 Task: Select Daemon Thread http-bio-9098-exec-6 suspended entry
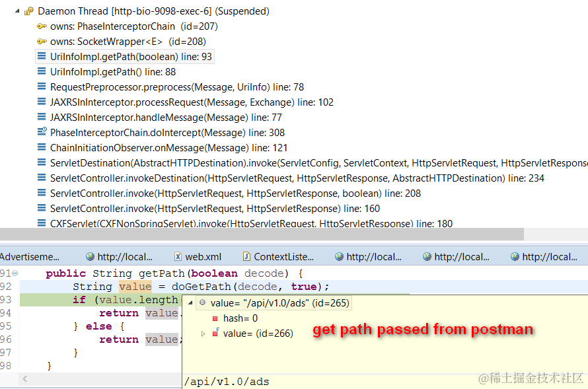tap(153, 11)
